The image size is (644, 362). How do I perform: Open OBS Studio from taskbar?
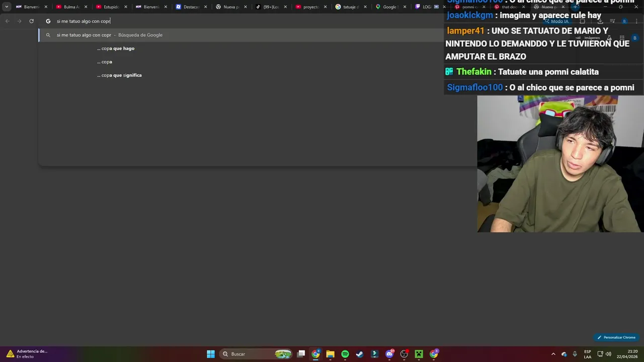(404, 354)
